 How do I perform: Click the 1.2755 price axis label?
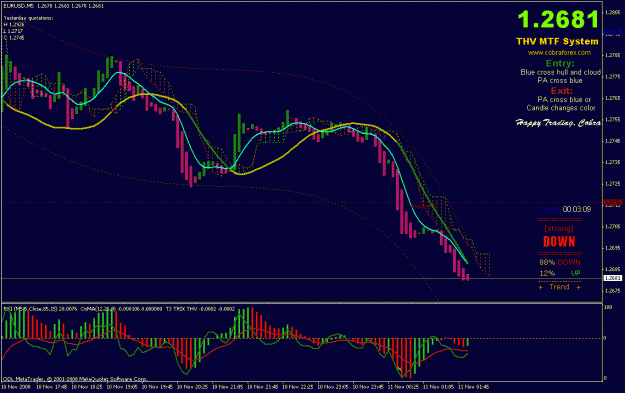(x=613, y=119)
